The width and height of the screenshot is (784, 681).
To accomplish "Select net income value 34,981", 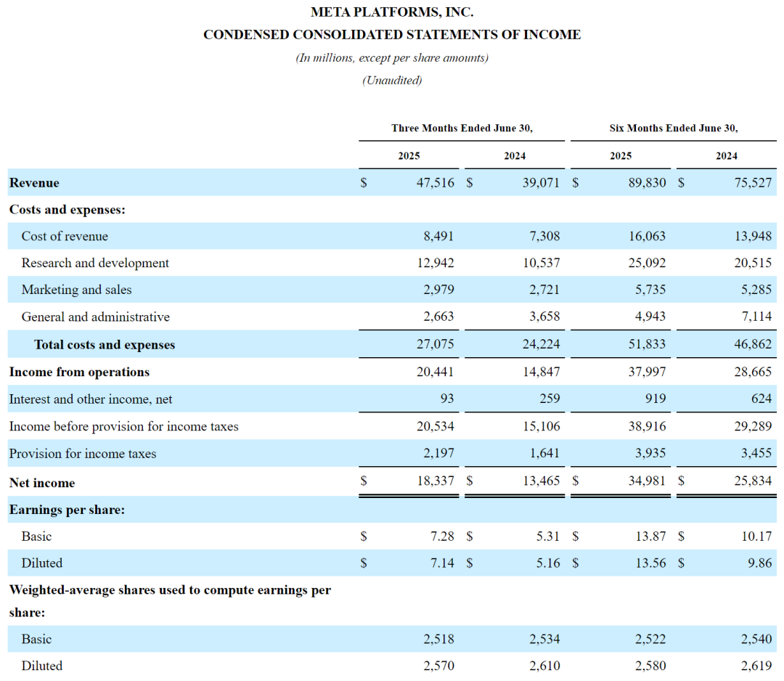I will [647, 481].
